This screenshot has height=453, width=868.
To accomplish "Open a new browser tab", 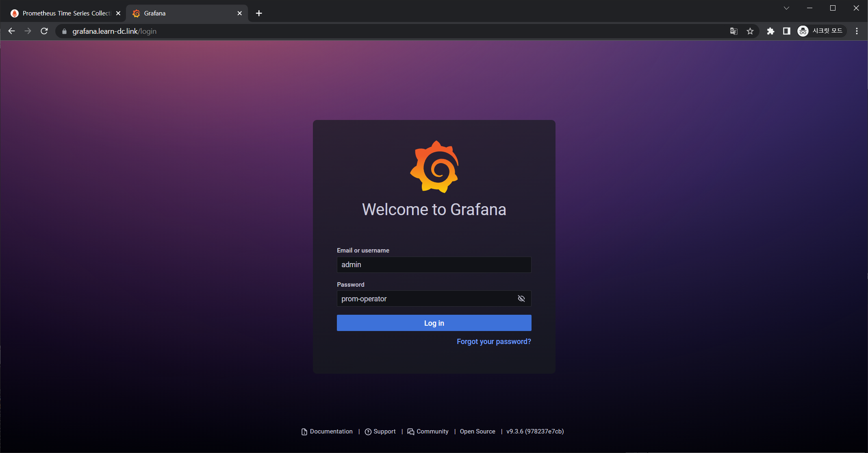I will 259,13.
